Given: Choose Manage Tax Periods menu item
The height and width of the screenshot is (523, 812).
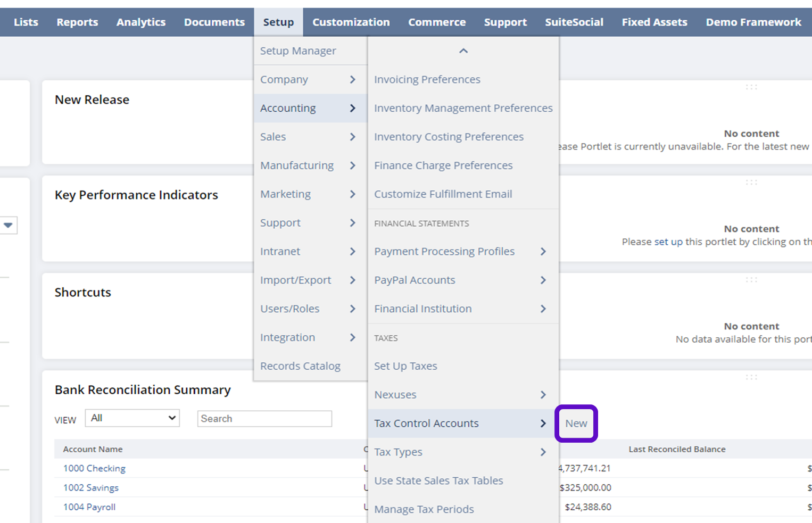Looking at the screenshot, I should 424,509.
